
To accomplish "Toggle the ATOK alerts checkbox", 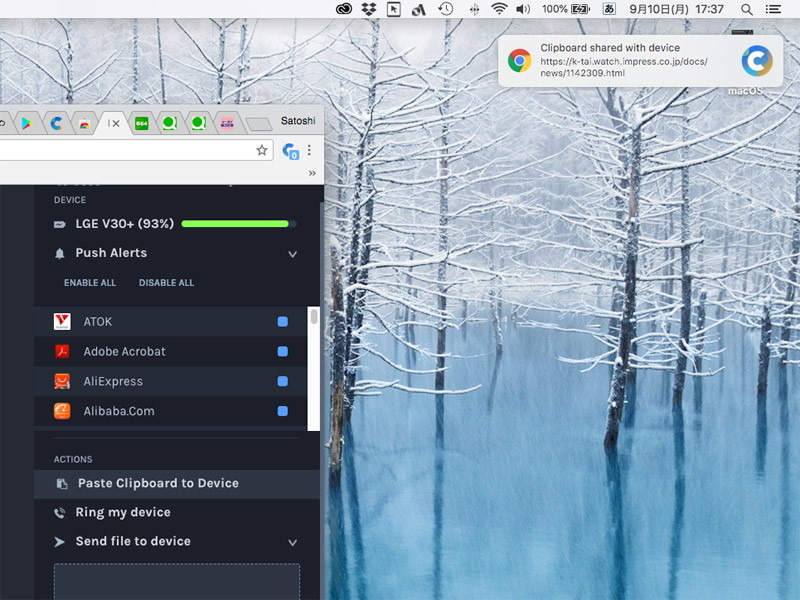I will (x=283, y=321).
